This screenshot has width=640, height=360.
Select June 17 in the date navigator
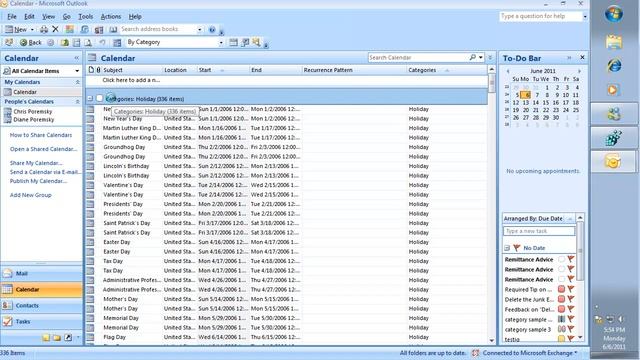coord(566,102)
